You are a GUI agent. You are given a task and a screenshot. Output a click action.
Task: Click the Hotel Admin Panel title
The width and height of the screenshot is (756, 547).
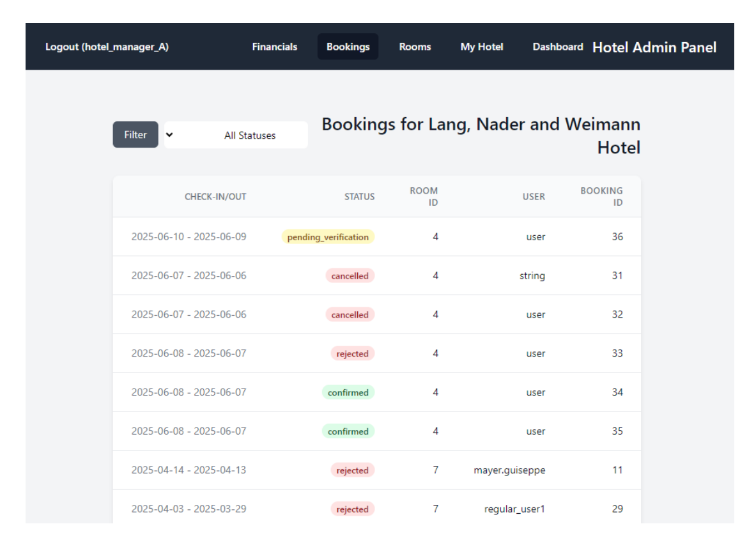click(654, 47)
